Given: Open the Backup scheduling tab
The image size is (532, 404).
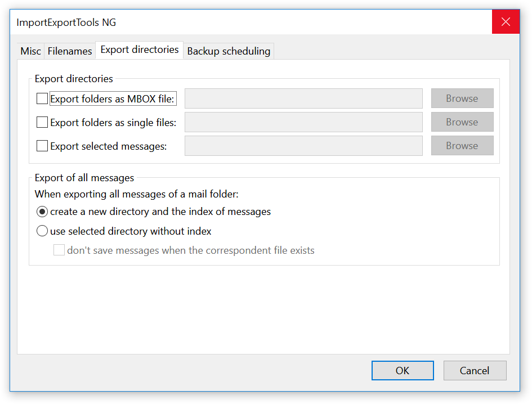Looking at the screenshot, I should point(229,51).
